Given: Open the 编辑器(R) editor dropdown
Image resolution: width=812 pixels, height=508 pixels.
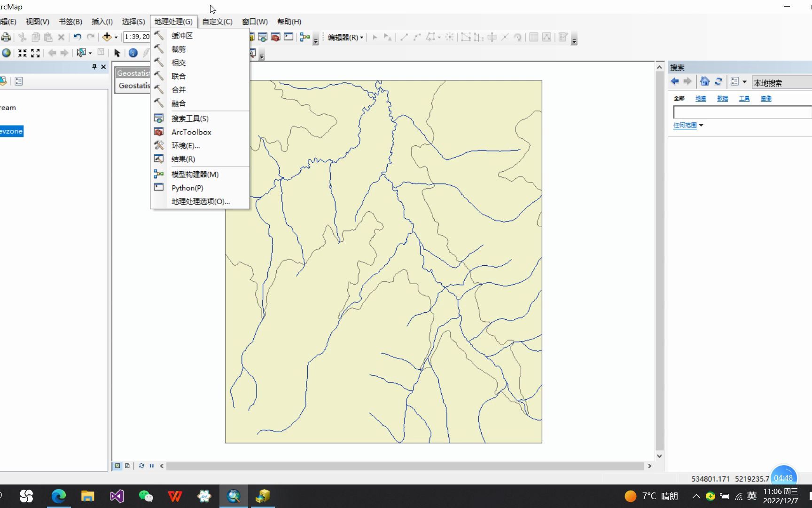Looking at the screenshot, I should (x=344, y=37).
